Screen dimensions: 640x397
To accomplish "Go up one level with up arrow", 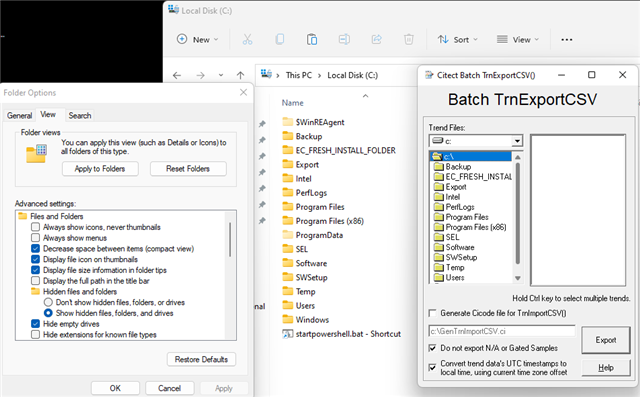I will click(240, 75).
